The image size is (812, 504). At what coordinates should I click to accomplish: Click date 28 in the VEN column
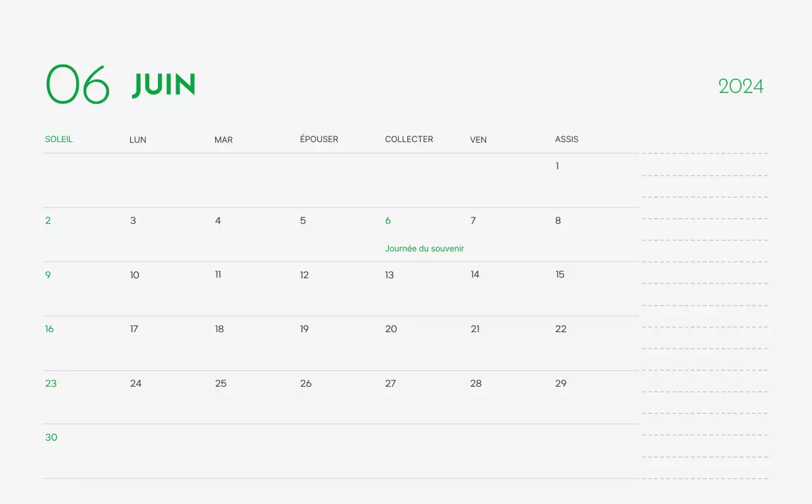click(476, 384)
